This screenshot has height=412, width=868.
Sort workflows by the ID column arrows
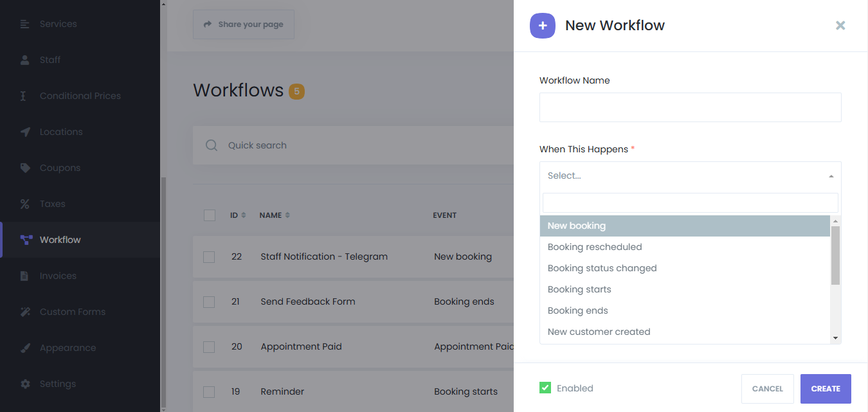pos(243,215)
